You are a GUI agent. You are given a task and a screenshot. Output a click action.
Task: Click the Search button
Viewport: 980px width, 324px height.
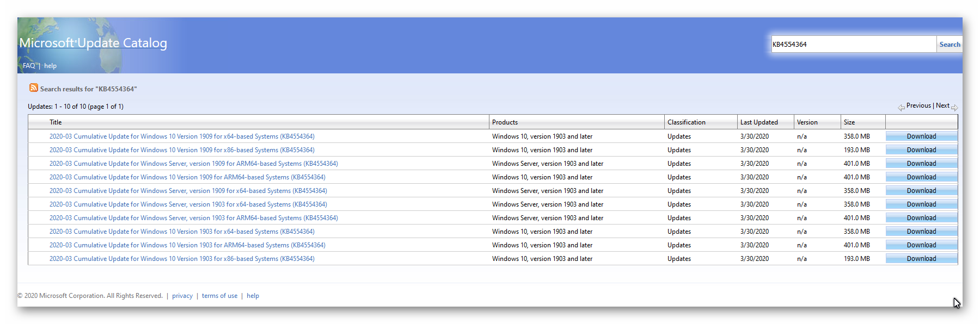(x=950, y=45)
